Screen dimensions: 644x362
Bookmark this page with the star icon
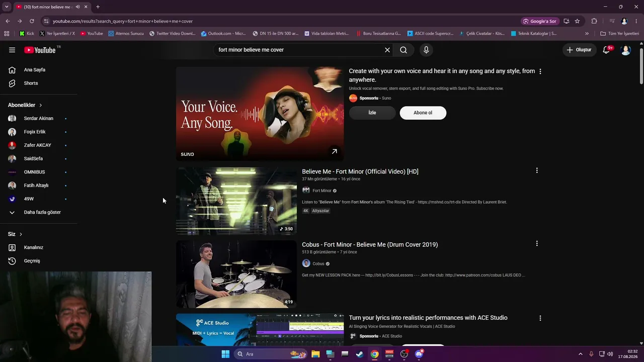[577, 21]
